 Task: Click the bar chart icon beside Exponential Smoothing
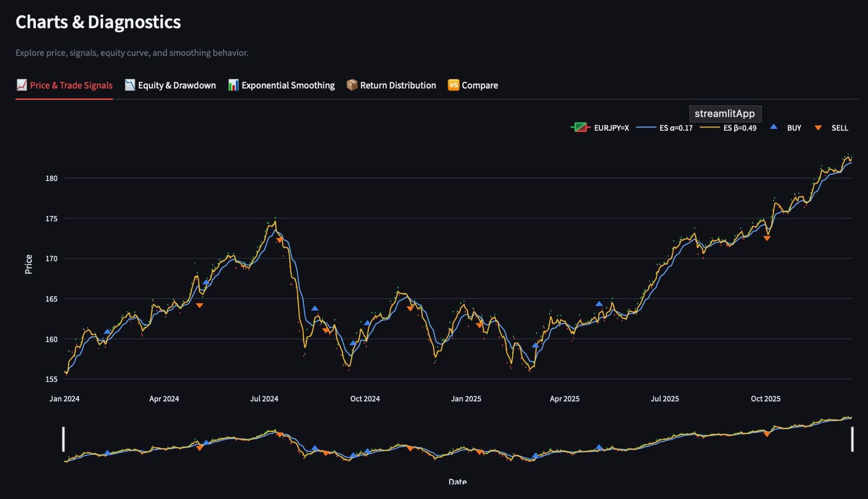coord(233,85)
